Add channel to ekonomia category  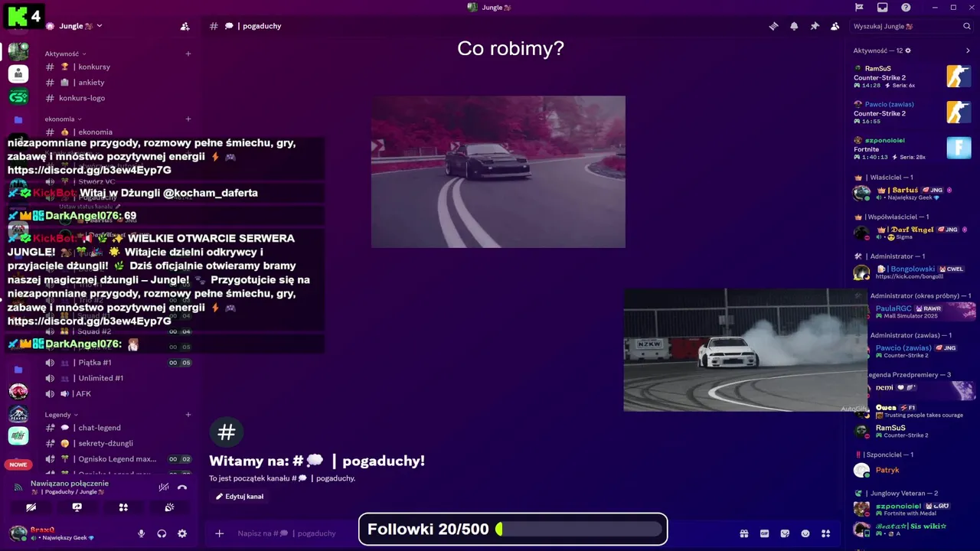pos(188,119)
